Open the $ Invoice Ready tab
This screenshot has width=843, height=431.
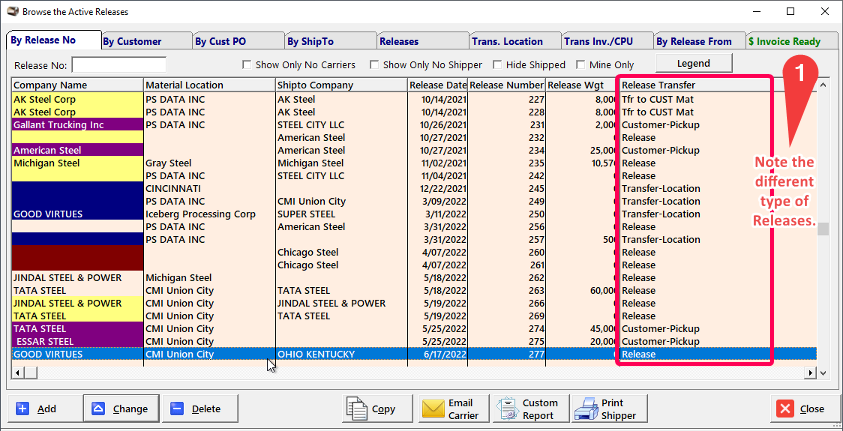tap(791, 41)
